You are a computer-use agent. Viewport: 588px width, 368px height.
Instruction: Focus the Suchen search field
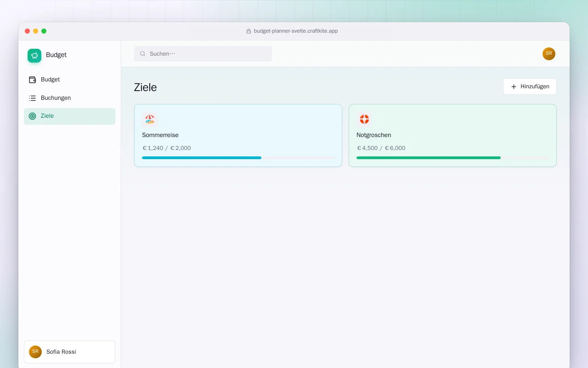203,54
